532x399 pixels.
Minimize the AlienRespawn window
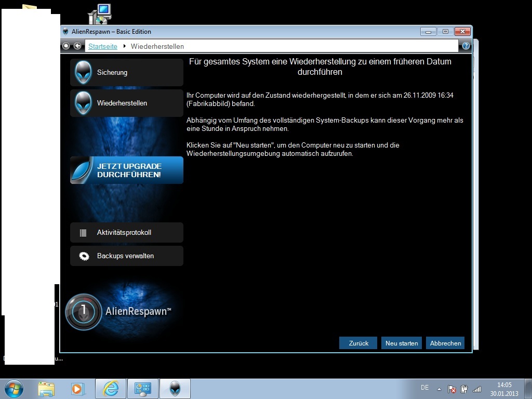click(x=428, y=32)
